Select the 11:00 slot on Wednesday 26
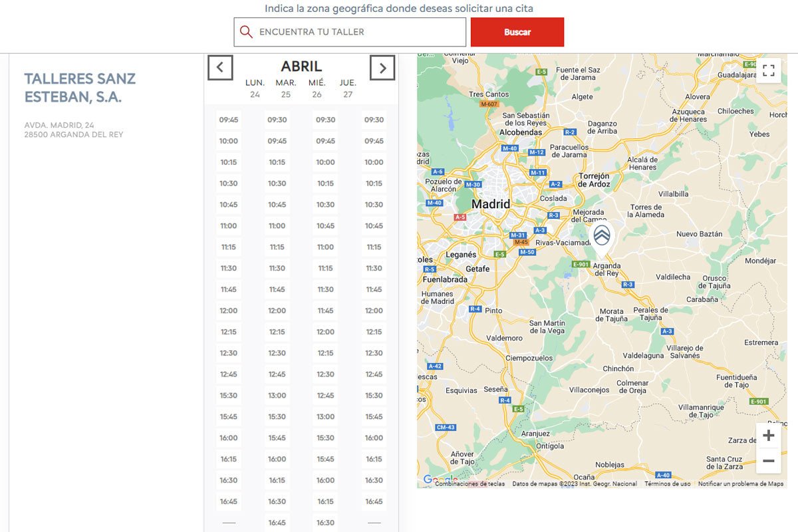This screenshot has width=798, height=532. pyautogui.click(x=326, y=247)
